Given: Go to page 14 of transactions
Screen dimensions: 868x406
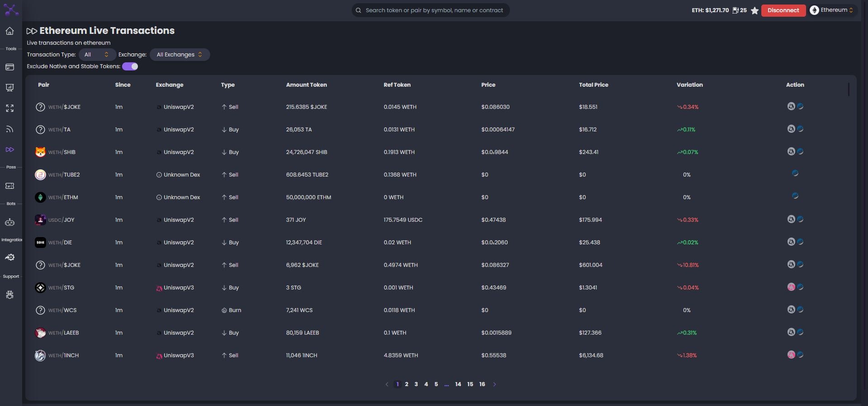Looking at the screenshot, I should click(458, 384).
